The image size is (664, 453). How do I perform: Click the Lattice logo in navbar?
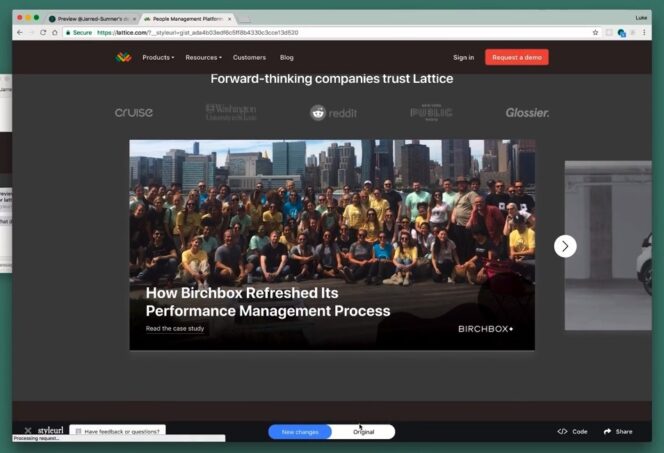click(123, 57)
